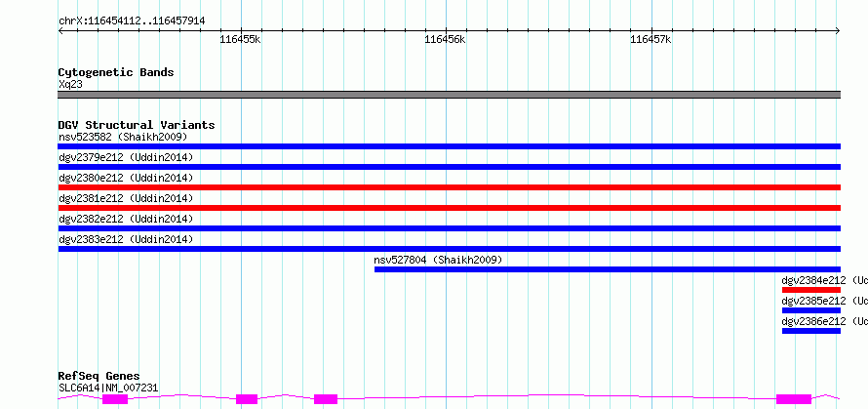Click the dgv2380e212 (Uddin2014) label

click(x=126, y=178)
